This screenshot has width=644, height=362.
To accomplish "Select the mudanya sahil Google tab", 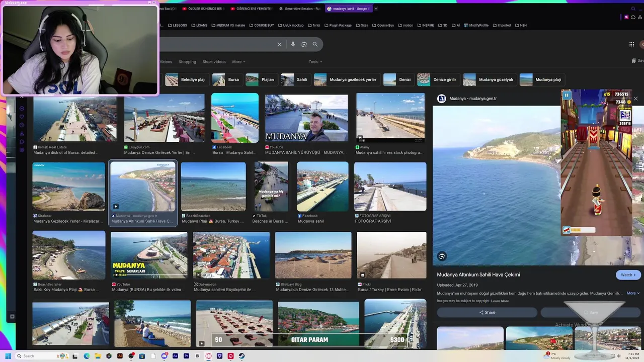I will tap(348, 9).
